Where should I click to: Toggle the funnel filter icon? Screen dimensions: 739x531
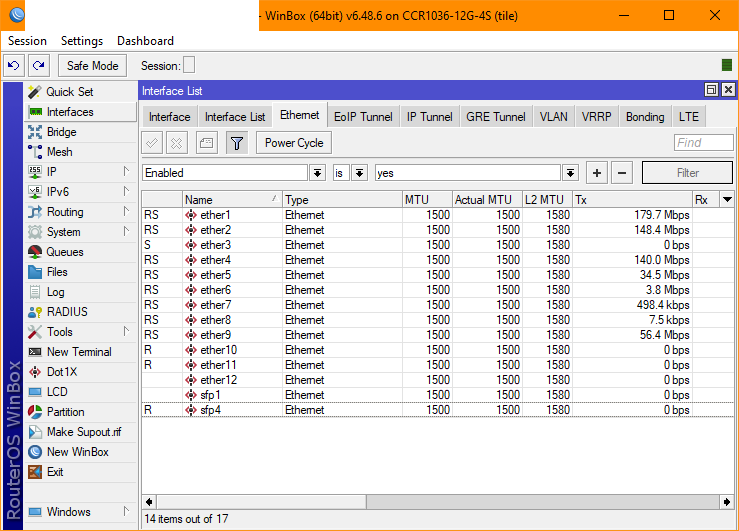237,143
